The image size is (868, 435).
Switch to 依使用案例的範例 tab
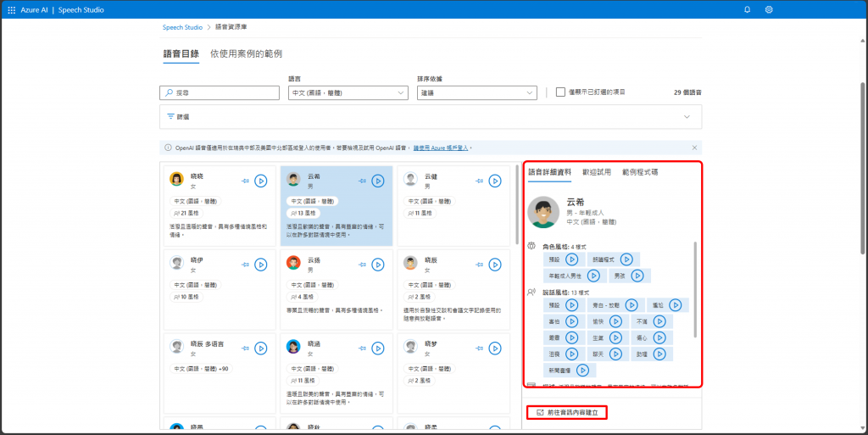coord(247,53)
